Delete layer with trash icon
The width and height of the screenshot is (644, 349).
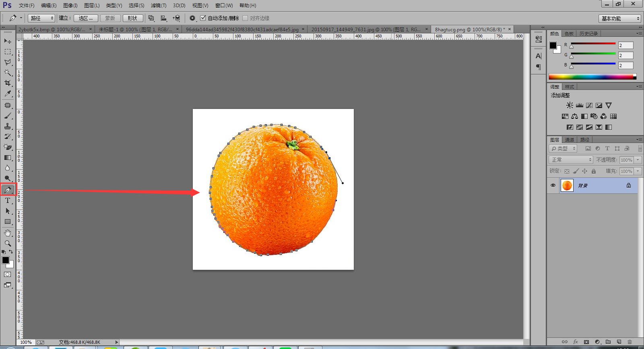coord(630,342)
